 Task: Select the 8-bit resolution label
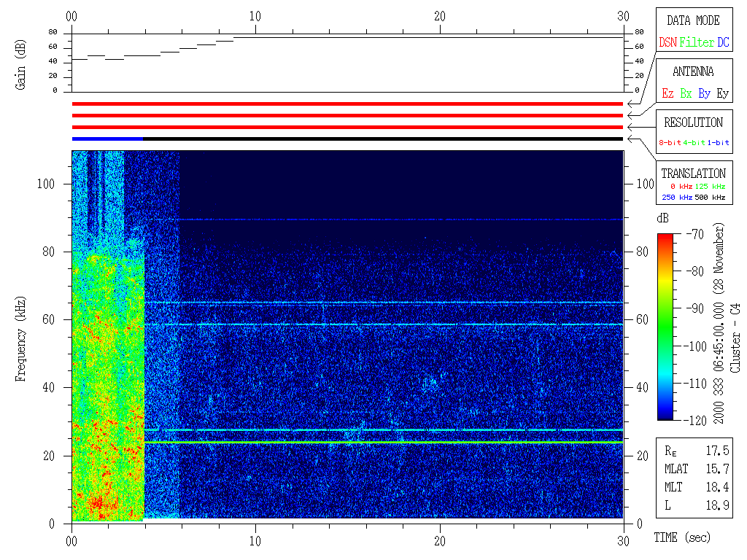670,143
